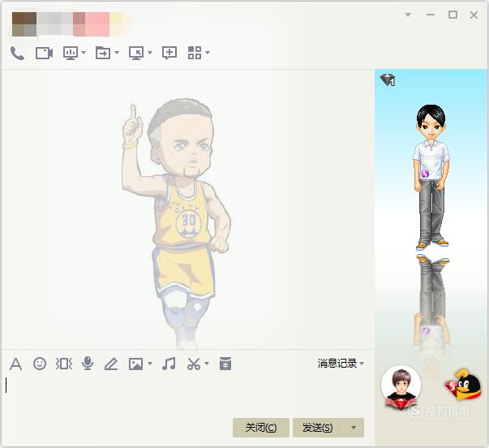Open the handwriting pencil tool
Viewport: 489px width, 448px height.
coord(111,364)
